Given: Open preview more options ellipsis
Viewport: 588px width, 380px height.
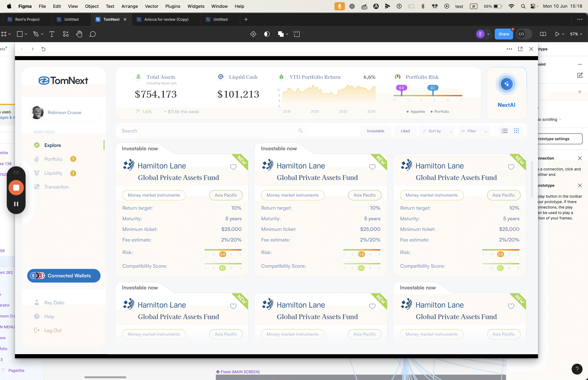Looking at the screenshot, I should coord(509,49).
